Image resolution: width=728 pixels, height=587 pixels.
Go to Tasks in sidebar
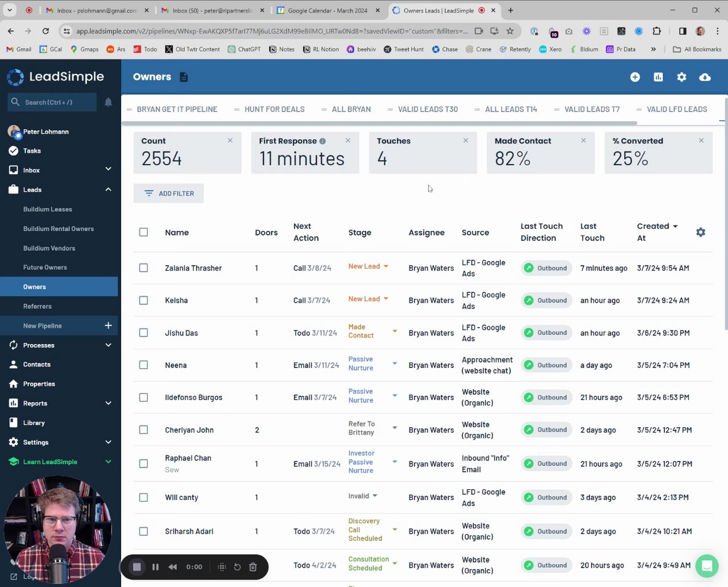tap(32, 151)
